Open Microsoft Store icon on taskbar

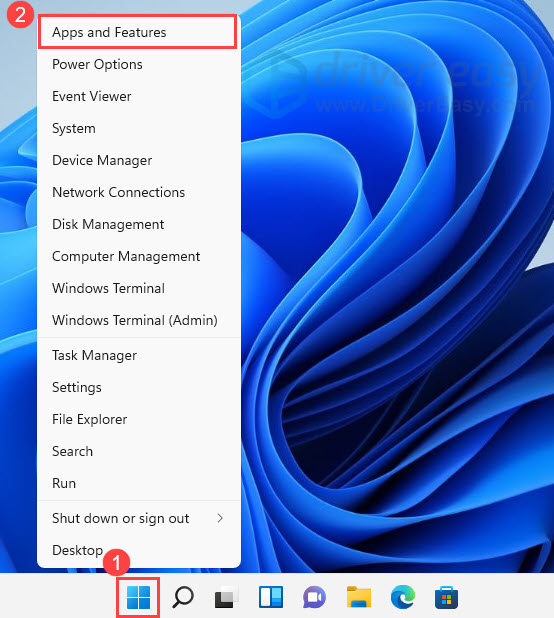tap(446, 597)
